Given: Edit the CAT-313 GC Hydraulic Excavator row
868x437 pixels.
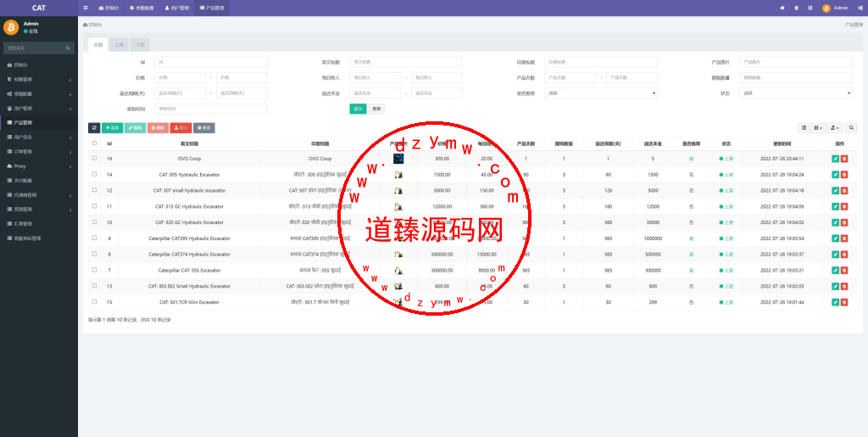Looking at the screenshot, I should pos(835,206).
